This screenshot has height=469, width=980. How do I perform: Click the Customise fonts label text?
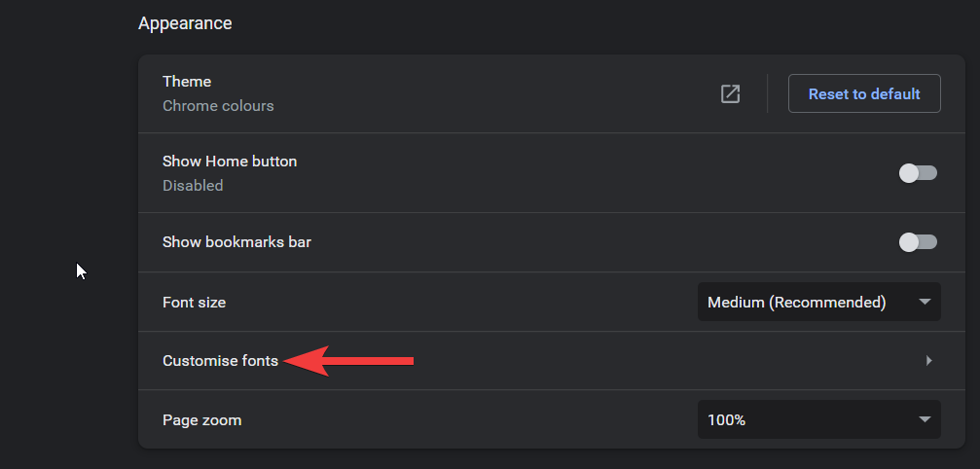coord(220,361)
